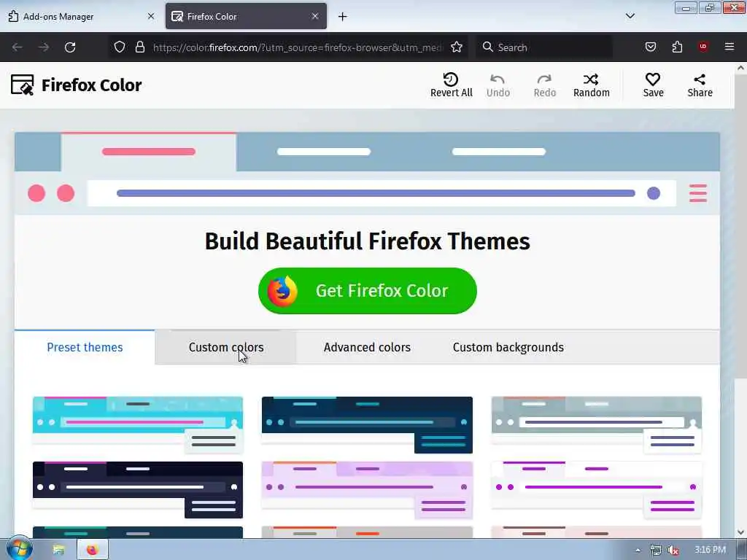Screen dimensions: 747x560
Task: Open the Preset themes tab
Action: click(x=85, y=347)
